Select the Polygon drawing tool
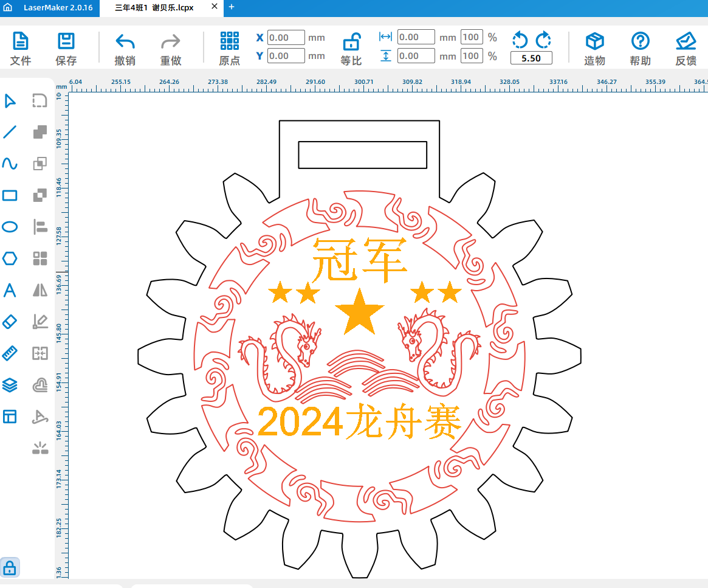Viewport: 708px width, 588px height. [10, 258]
